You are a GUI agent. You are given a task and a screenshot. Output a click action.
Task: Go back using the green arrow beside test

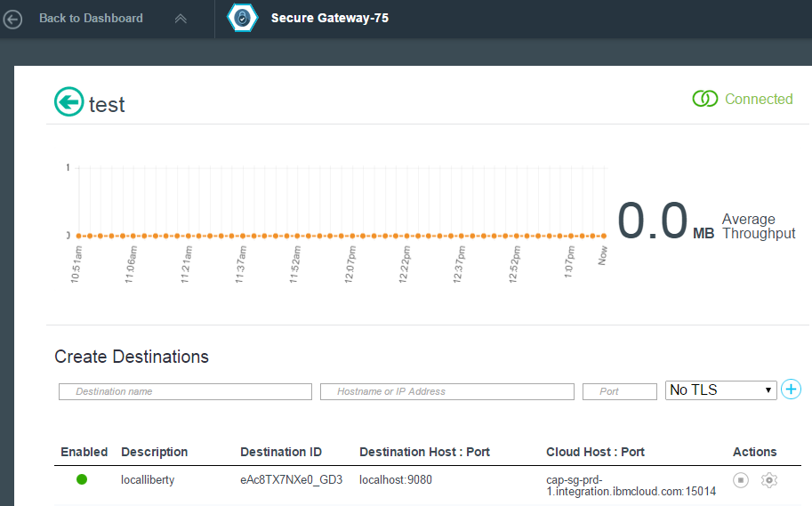pyautogui.click(x=68, y=101)
